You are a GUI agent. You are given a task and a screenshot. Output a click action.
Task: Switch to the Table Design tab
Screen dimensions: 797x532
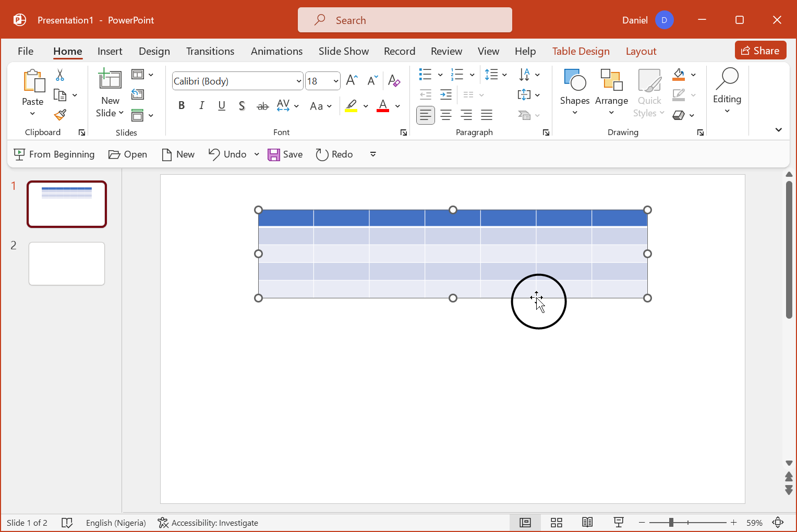(x=581, y=51)
